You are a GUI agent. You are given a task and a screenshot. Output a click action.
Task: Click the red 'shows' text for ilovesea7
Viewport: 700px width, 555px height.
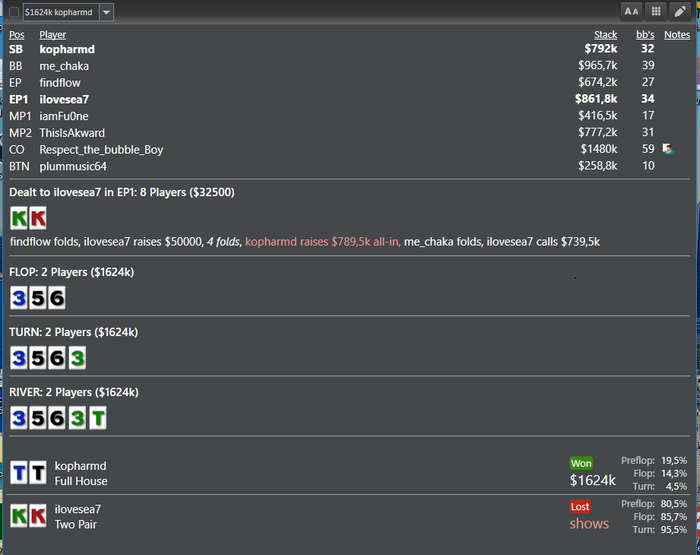coord(589,523)
